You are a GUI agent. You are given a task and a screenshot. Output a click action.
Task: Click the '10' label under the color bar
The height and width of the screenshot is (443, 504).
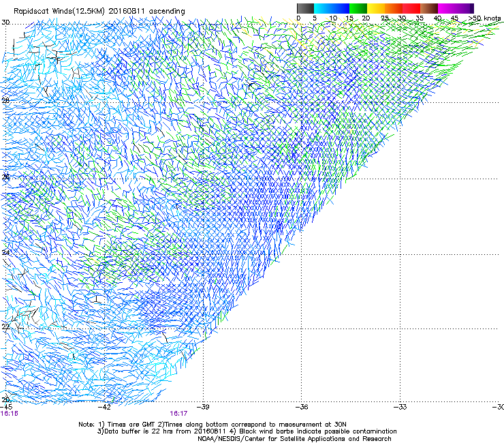click(333, 18)
